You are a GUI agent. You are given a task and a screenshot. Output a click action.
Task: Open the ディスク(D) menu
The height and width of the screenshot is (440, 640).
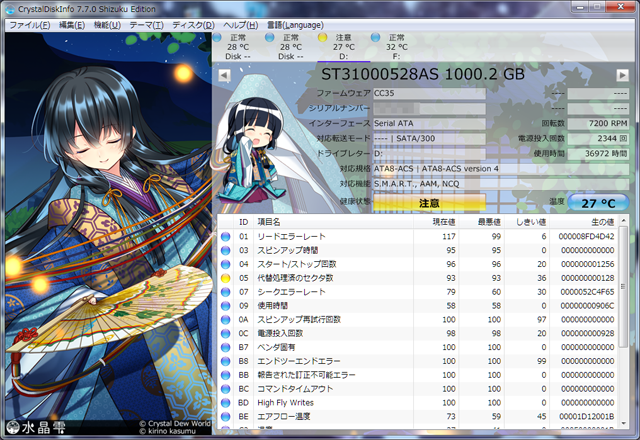(193, 25)
